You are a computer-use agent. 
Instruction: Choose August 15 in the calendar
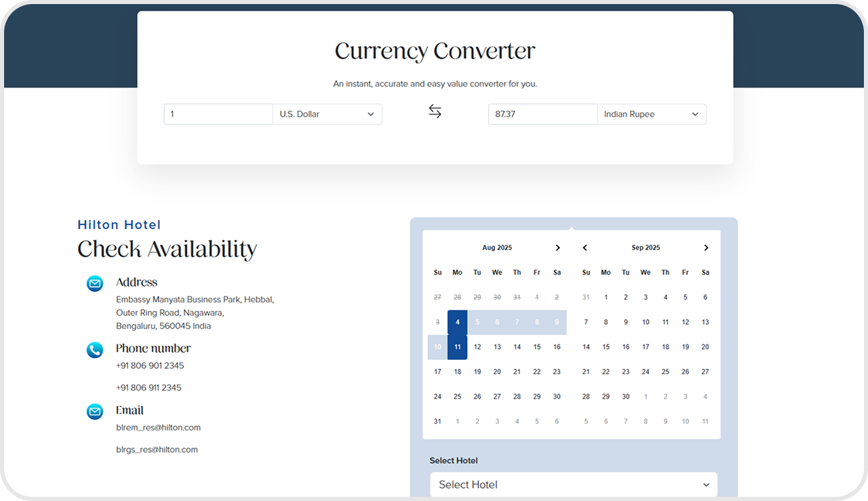pos(537,347)
